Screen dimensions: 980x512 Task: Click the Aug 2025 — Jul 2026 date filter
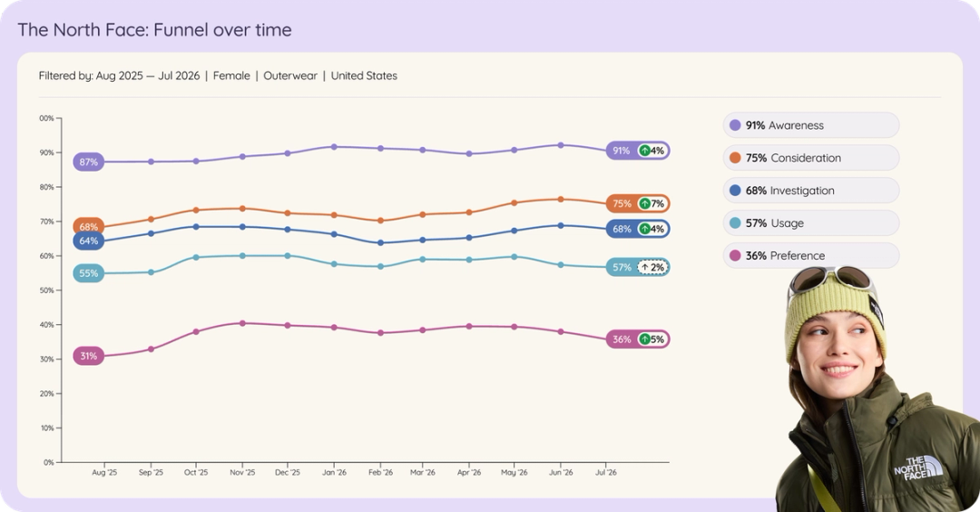pyautogui.click(x=148, y=75)
